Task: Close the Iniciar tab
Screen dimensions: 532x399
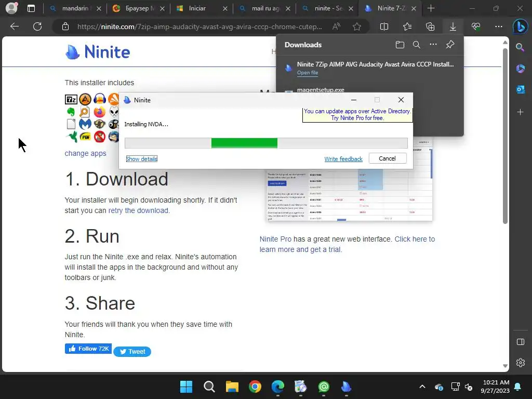Action: (225, 8)
